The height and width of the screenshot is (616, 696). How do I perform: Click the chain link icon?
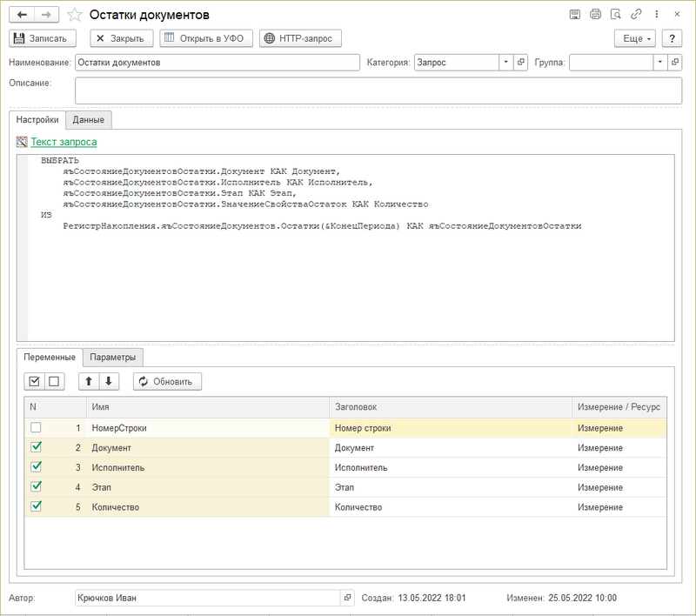(637, 15)
